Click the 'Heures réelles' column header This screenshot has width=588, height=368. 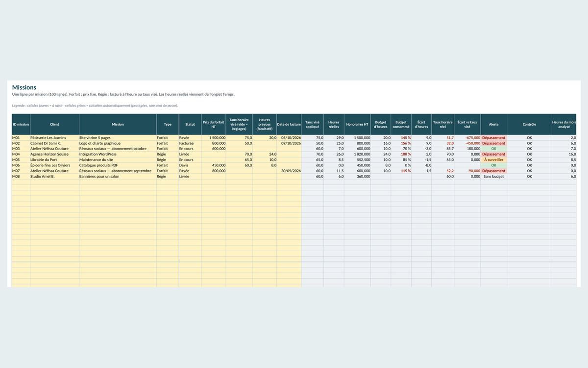pyautogui.click(x=334, y=125)
